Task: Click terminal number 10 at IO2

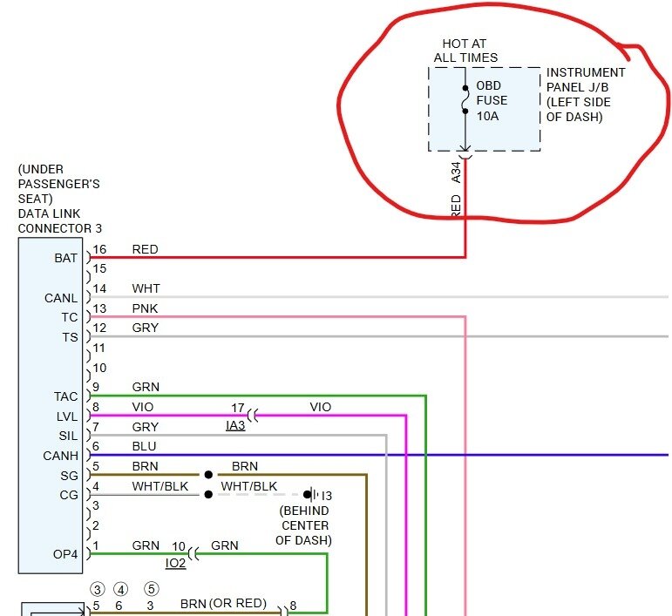Action: point(179,546)
